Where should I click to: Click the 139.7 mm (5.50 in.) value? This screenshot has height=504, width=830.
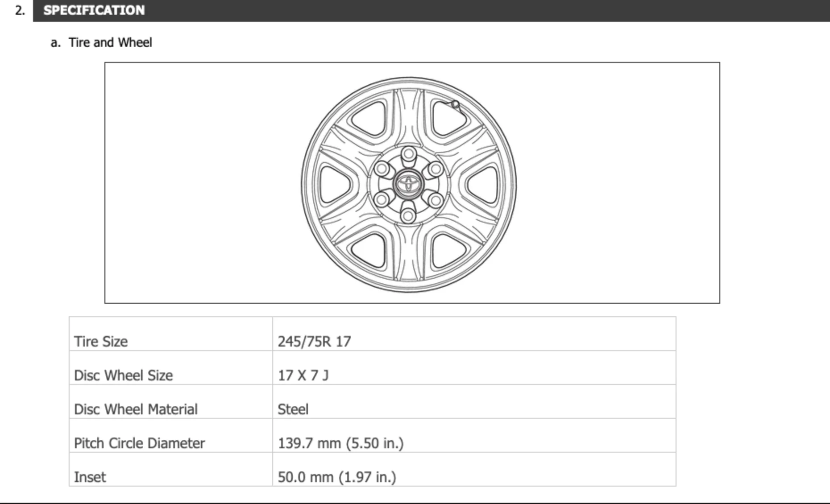coord(340,443)
